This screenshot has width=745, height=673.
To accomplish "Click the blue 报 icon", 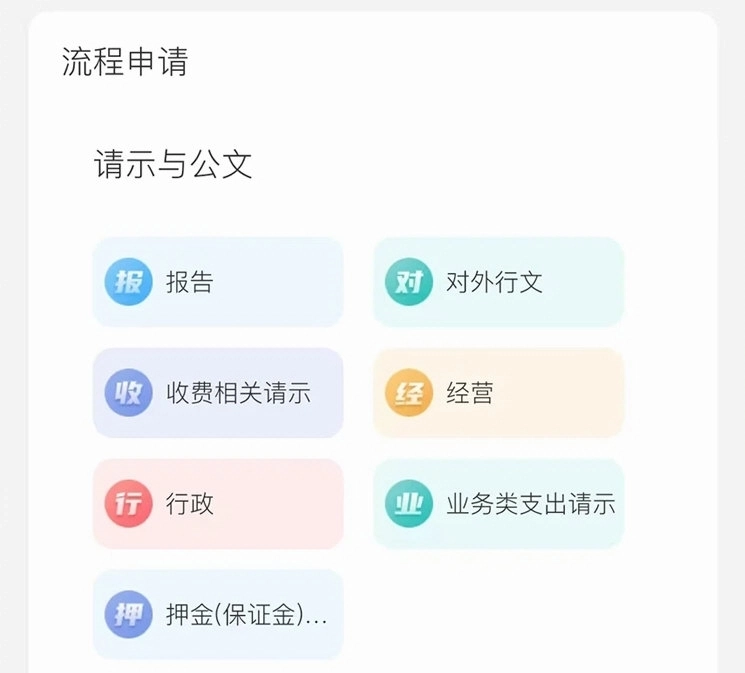I will coord(129,282).
